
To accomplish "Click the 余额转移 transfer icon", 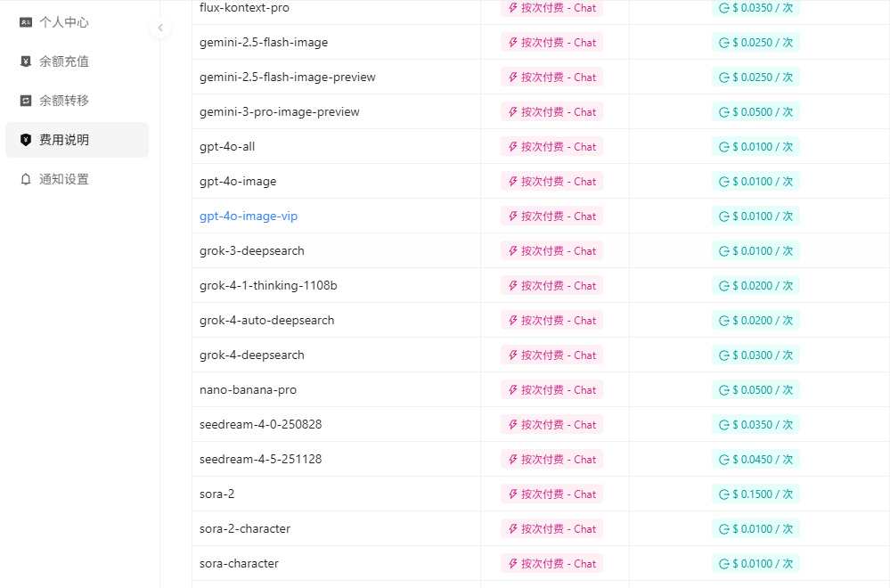I will (x=26, y=101).
